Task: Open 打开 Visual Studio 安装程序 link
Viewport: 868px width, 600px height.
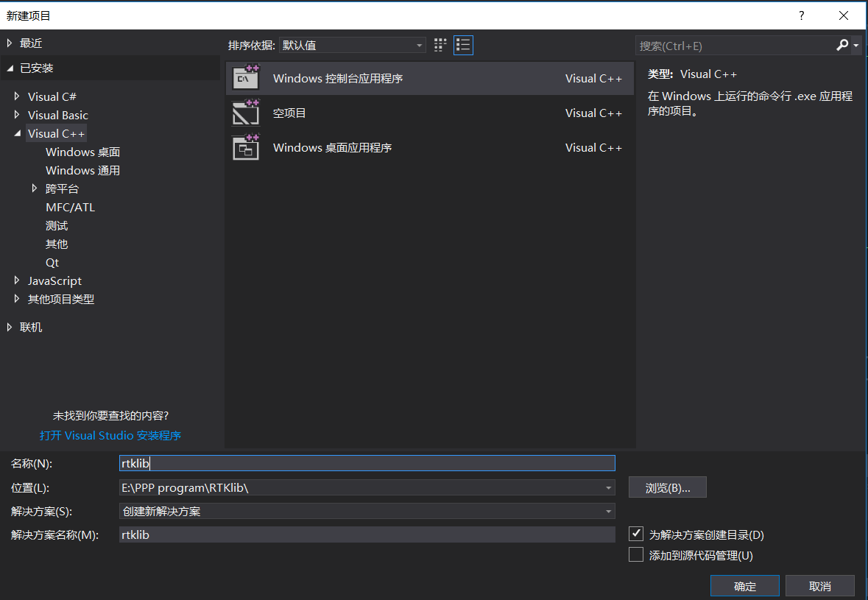Action: 110,435
